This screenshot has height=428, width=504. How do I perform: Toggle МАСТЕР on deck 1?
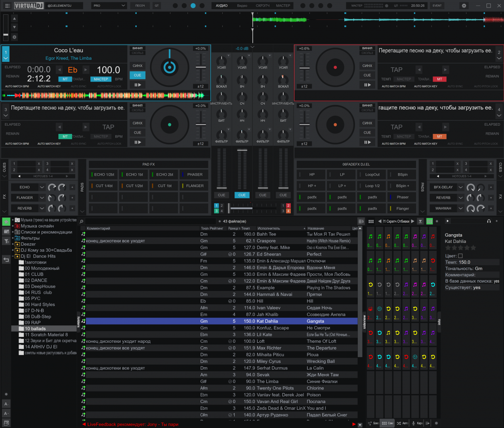coord(101,79)
